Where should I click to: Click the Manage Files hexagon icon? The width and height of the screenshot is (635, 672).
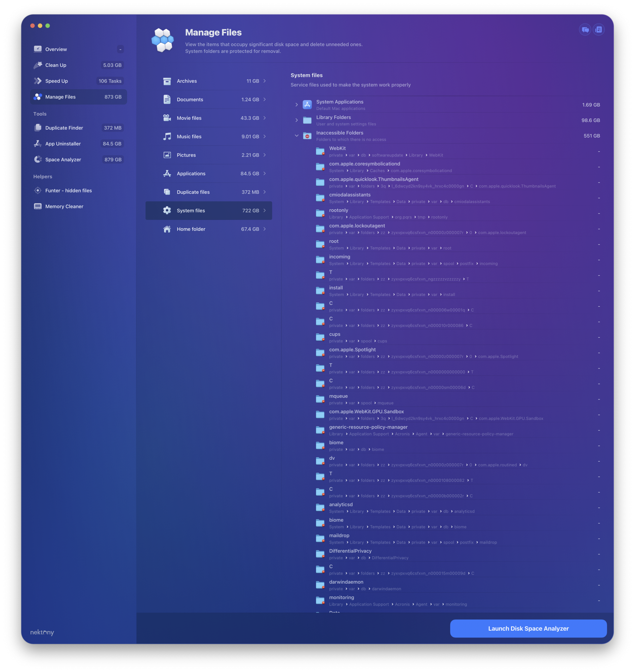click(38, 97)
